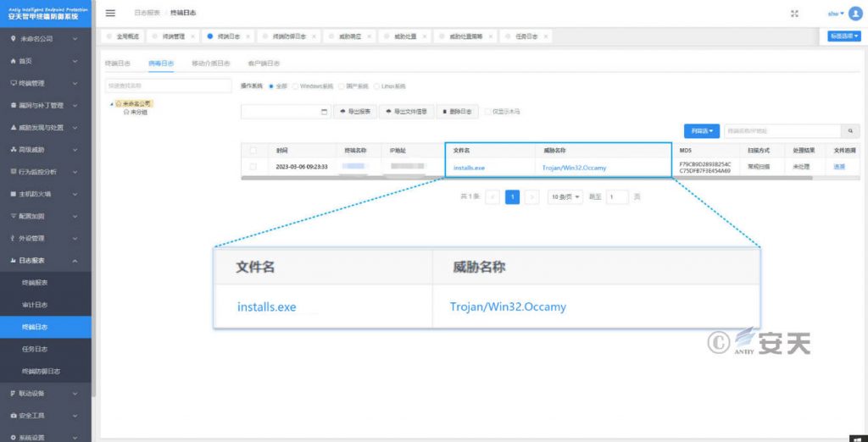The height and width of the screenshot is (442, 868).
Task: Switch to the 客户端日志 sub-tab
Action: 264,64
